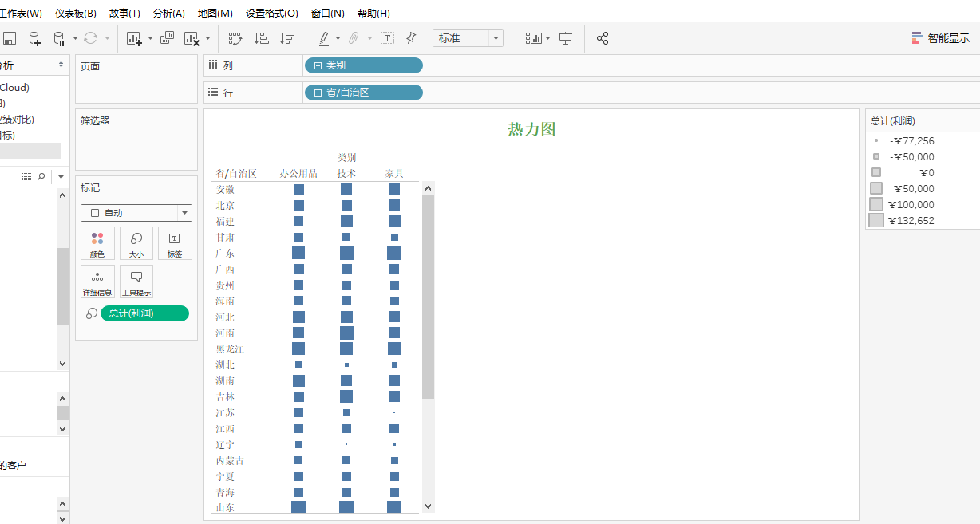Click the Presentation Mode icon
Screen dimensions: 980x524
[x=565, y=38]
